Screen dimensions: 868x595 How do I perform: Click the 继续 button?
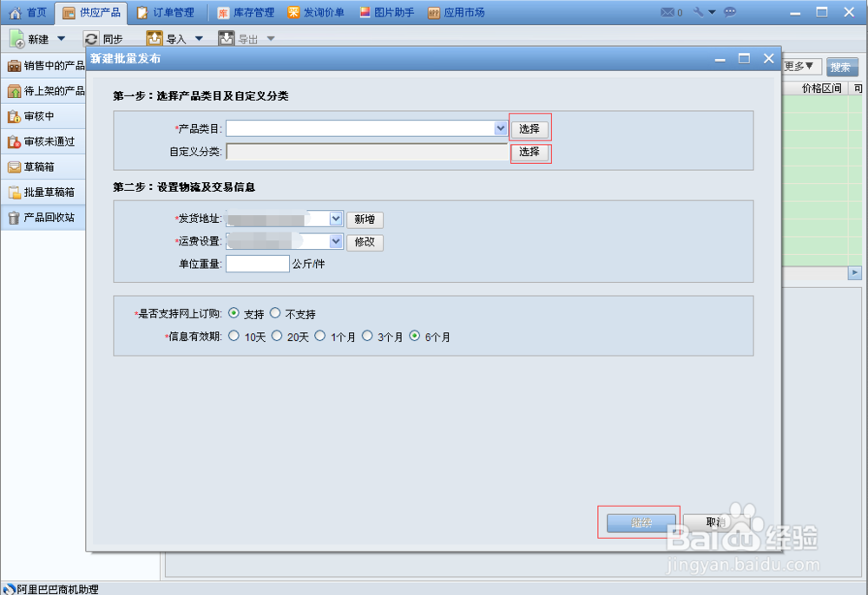641,522
